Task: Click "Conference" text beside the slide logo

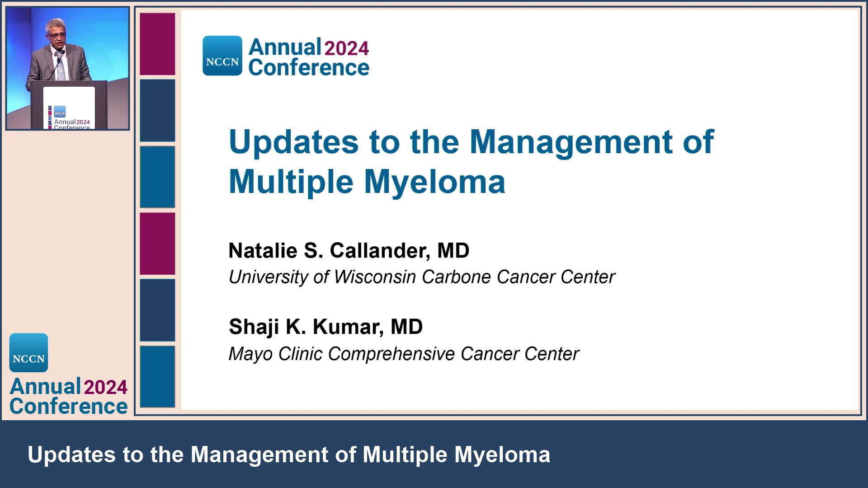Action: point(309,68)
